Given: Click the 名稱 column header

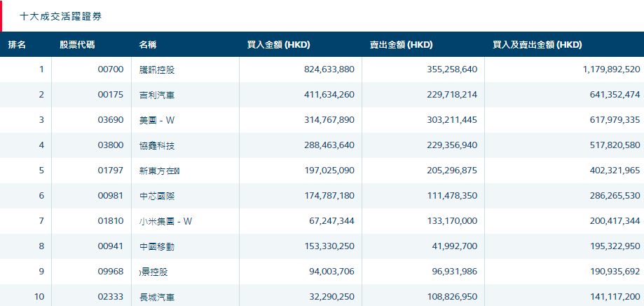Looking at the screenshot, I should click(148, 45).
